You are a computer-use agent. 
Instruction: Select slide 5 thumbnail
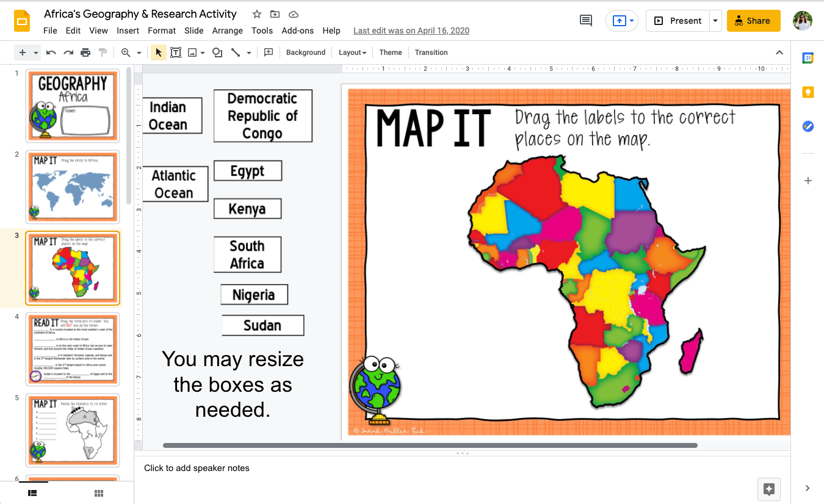[72, 430]
